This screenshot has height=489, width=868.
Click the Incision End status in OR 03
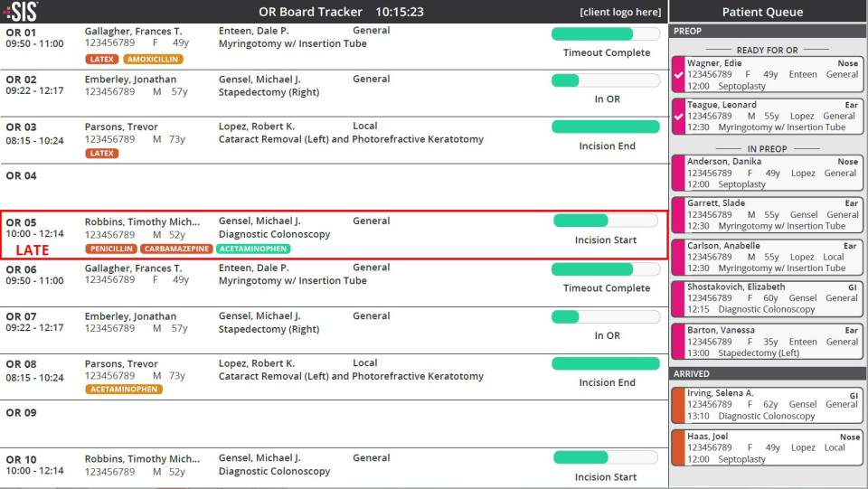(607, 146)
